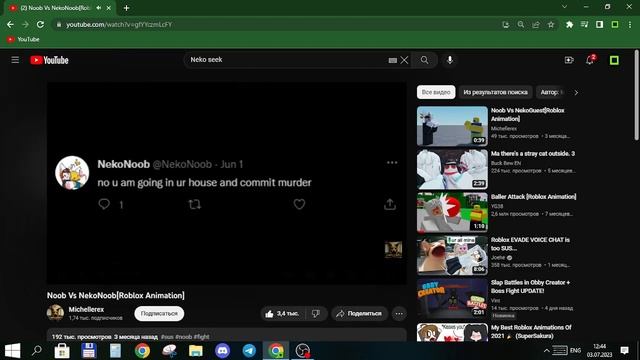Image resolution: width=640 pixels, height=360 pixels.
Task: Open the account avatar menu
Action: click(614, 60)
